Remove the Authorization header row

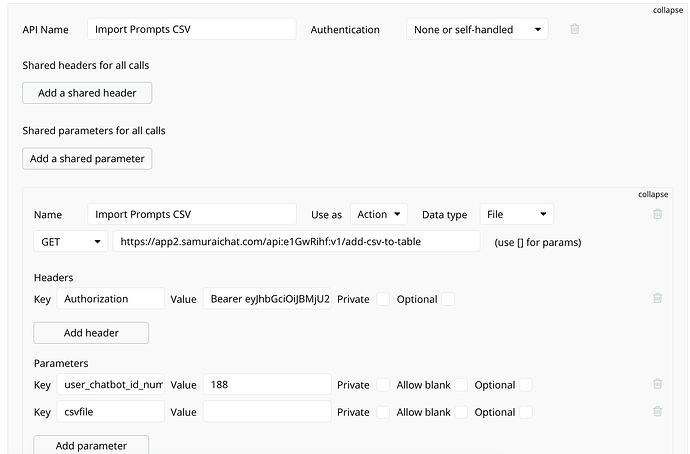(x=657, y=298)
